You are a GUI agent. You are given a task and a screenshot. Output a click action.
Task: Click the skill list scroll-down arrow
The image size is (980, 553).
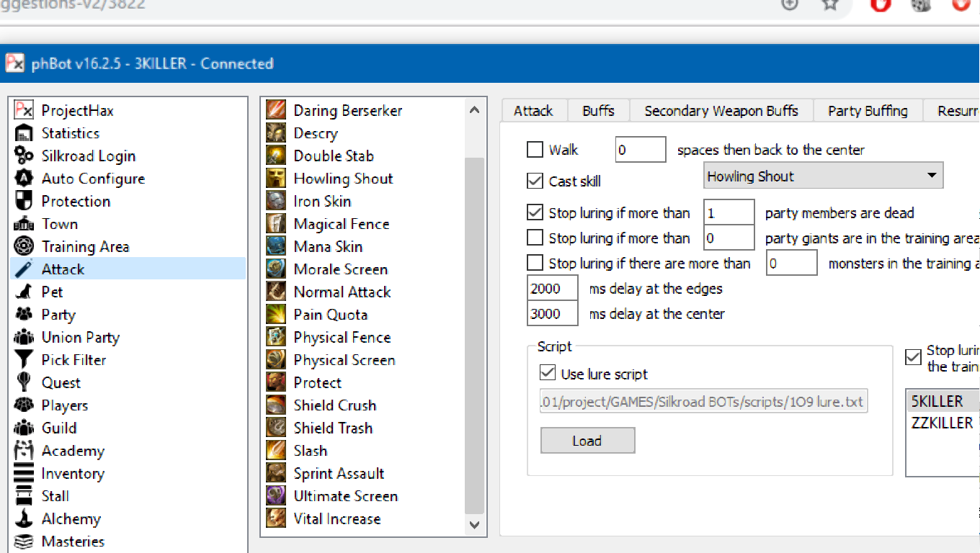(474, 525)
